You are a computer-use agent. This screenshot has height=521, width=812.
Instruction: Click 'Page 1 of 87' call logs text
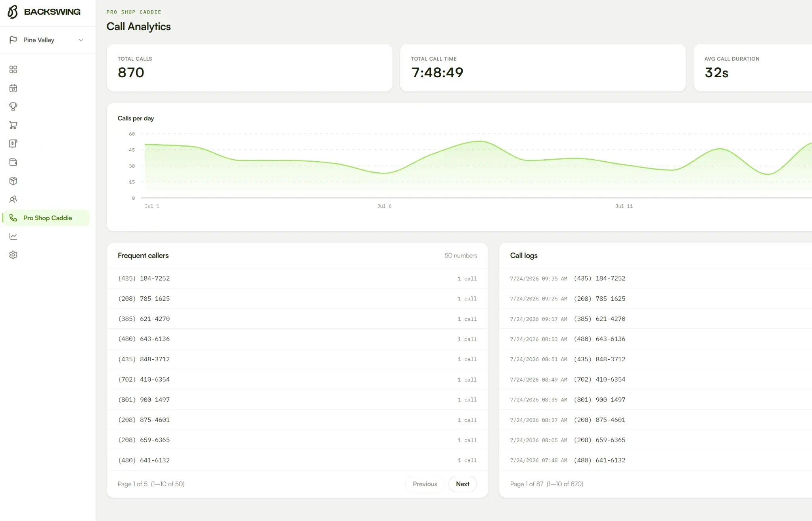tap(527, 484)
